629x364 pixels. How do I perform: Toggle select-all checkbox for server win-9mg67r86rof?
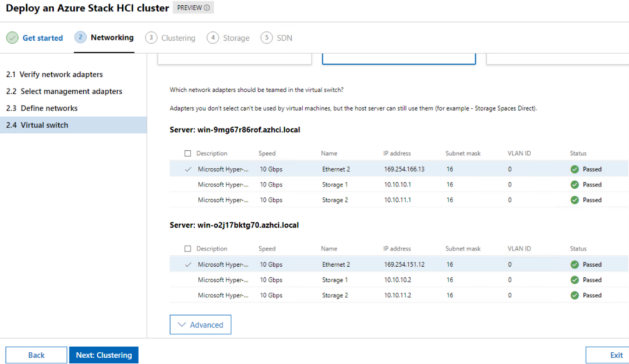coord(188,153)
